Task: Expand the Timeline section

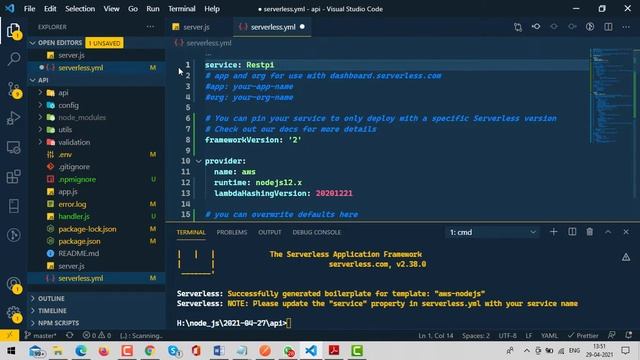Action: 33,311
